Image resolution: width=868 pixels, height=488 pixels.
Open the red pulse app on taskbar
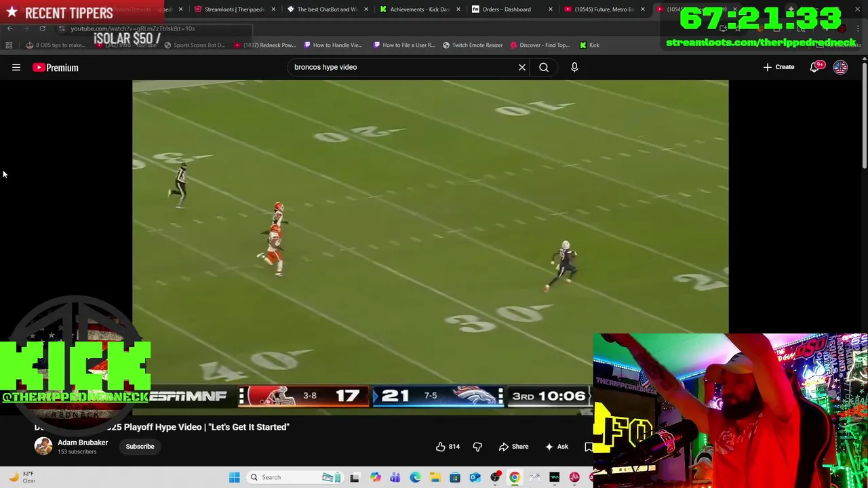click(574, 477)
